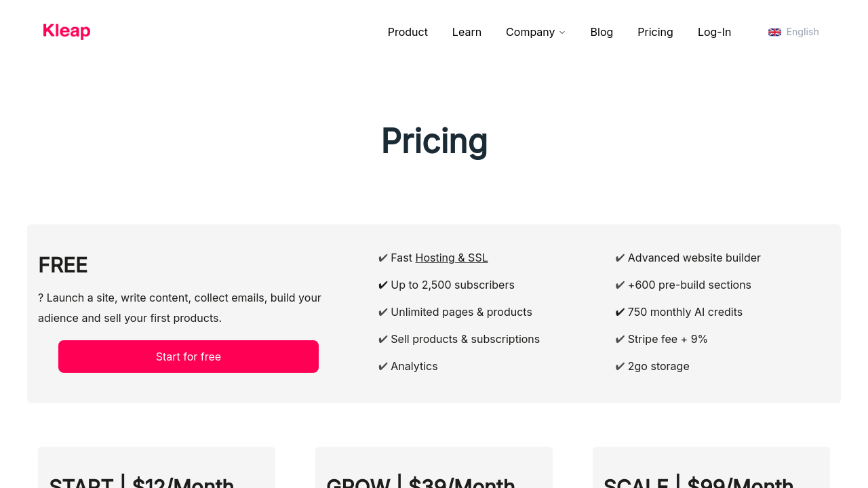Go to the Learn page

click(467, 32)
